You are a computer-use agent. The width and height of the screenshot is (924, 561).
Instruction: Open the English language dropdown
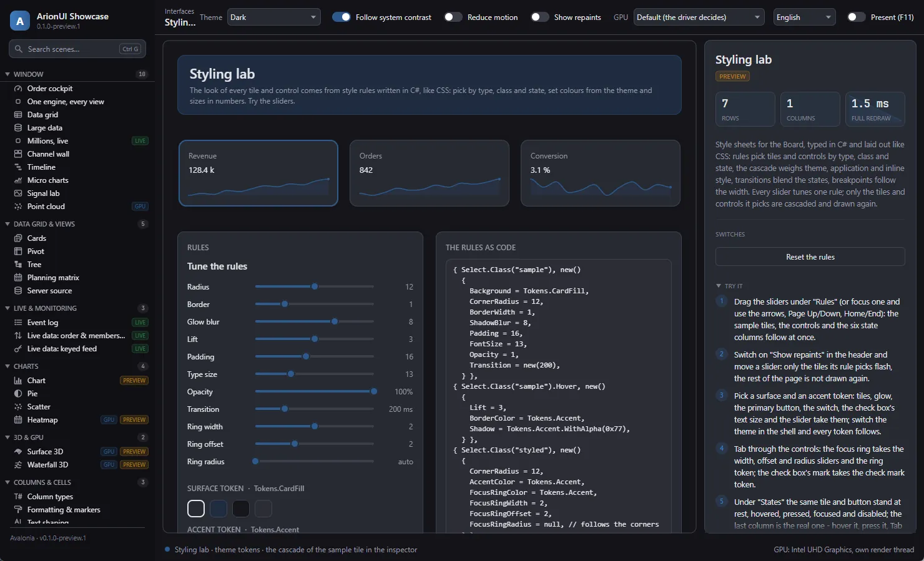[805, 17]
